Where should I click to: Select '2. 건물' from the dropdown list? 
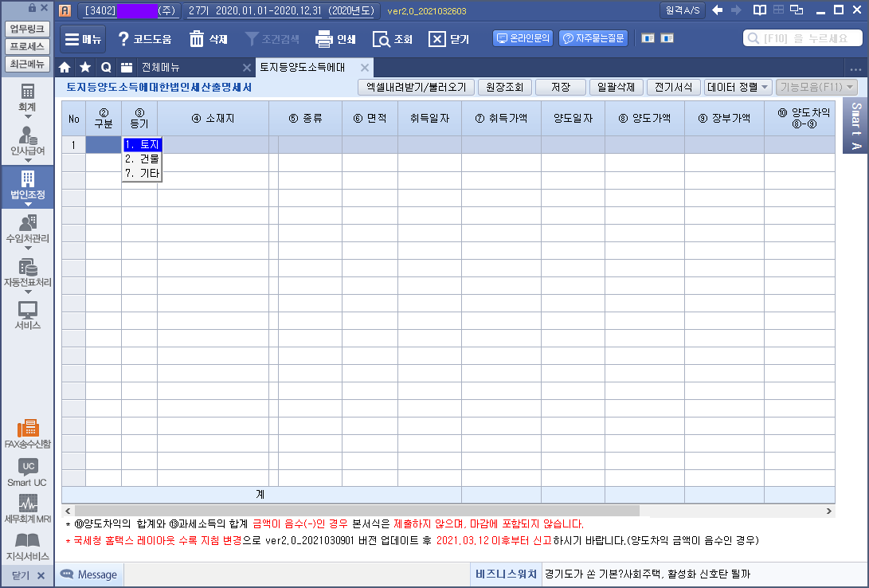tap(143, 159)
